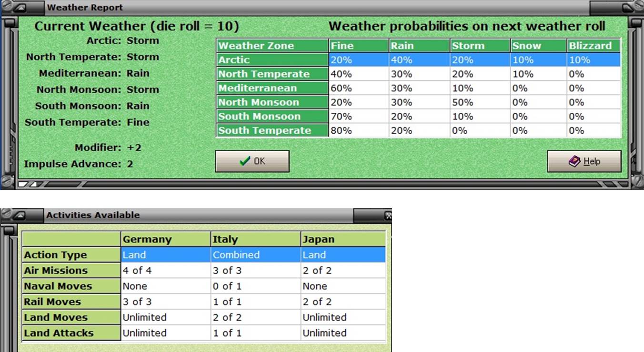Viewport: 644px width, 352px height.
Task: Click Germany's '3 of 3' Rail Moves cell
Action: [x=165, y=302]
